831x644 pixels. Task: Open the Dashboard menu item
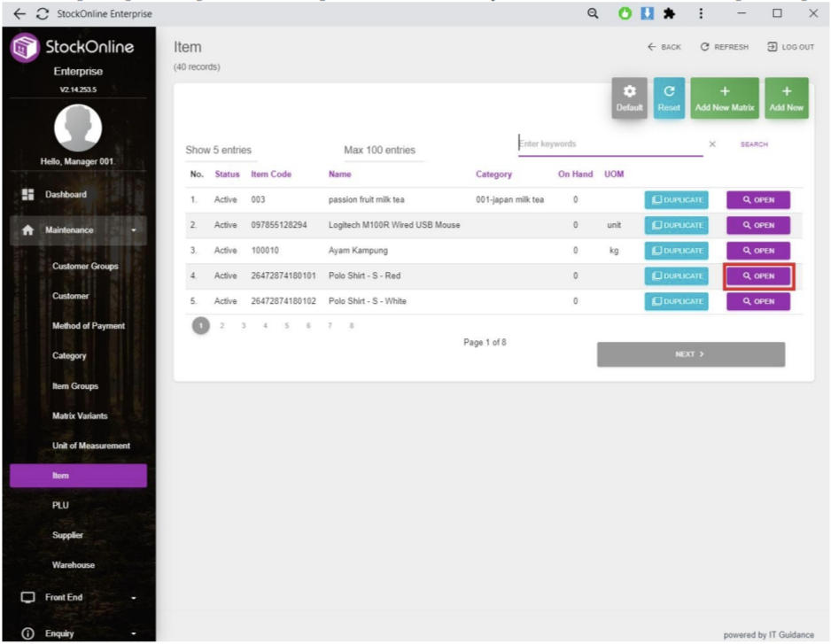(x=67, y=195)
